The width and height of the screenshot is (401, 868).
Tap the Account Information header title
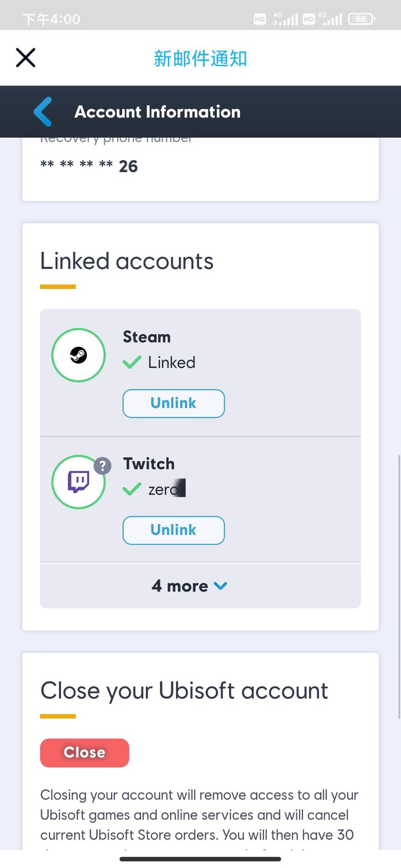tap(157, 112)
